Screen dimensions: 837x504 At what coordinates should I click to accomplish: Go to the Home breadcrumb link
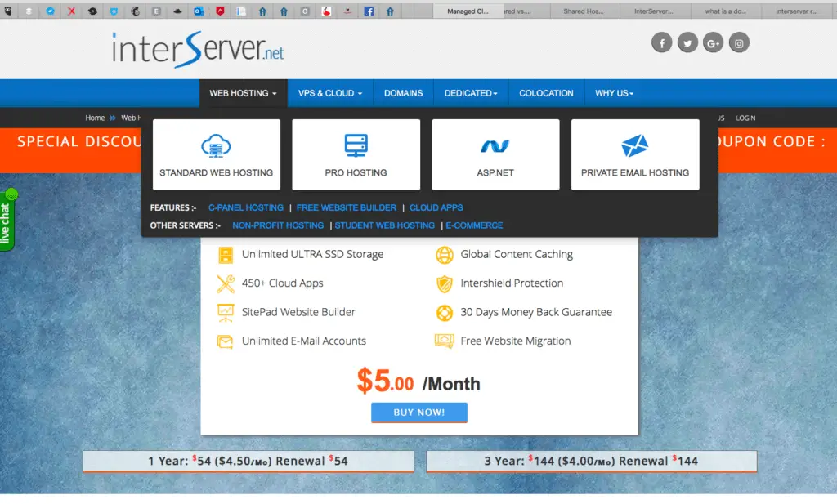(95, 118)
